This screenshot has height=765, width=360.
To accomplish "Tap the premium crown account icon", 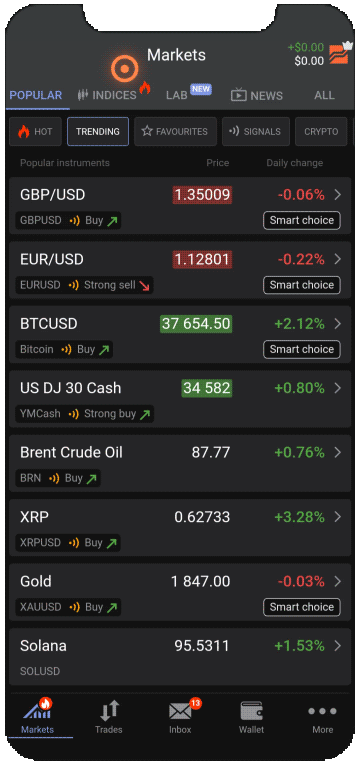I will (341, 53).
